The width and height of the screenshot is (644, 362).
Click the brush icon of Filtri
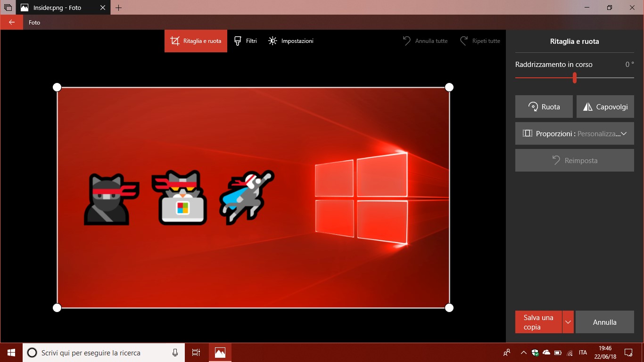(238, 41)
